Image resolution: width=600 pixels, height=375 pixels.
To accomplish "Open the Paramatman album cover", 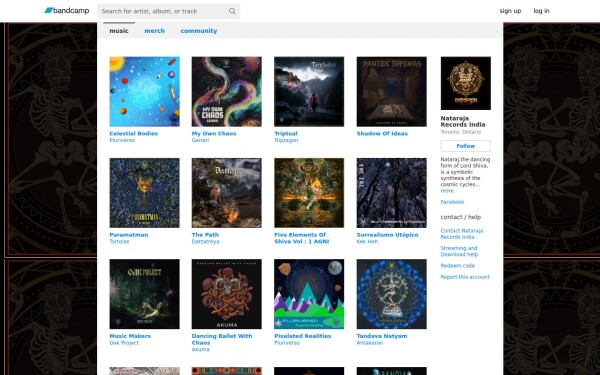I will tap(144, 193).
